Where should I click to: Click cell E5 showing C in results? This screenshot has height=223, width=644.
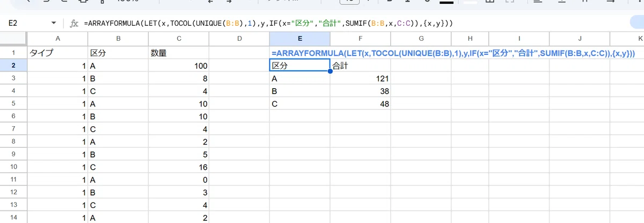coord(299,104)
